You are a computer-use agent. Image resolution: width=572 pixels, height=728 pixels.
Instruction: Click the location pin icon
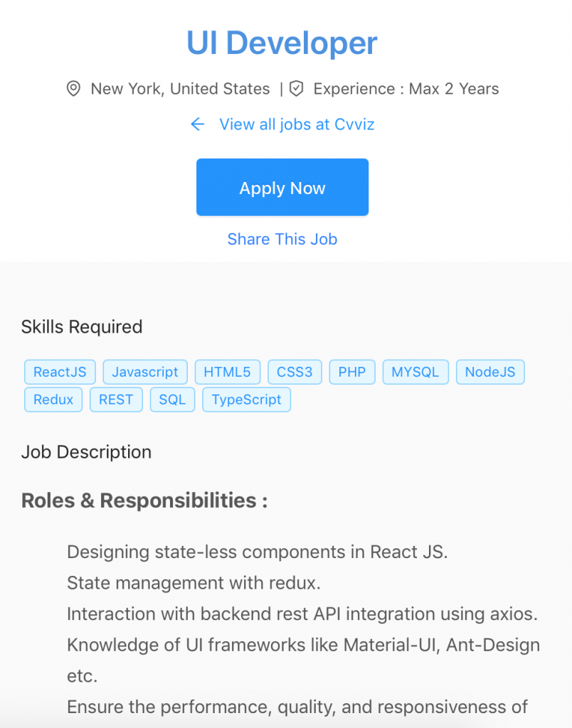tap(73, 88)
